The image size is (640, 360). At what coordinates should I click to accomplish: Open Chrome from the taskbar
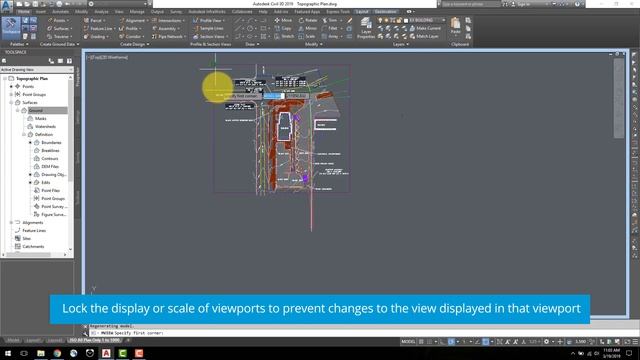[57, 353]
